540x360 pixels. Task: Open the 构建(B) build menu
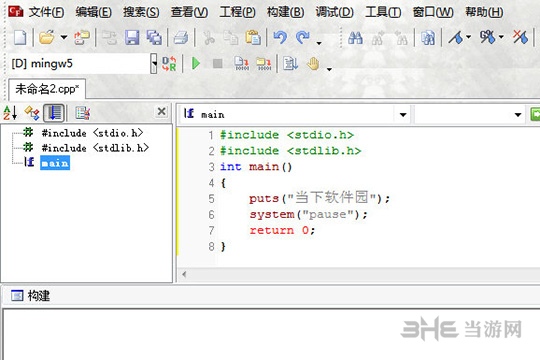pos(285,12)
